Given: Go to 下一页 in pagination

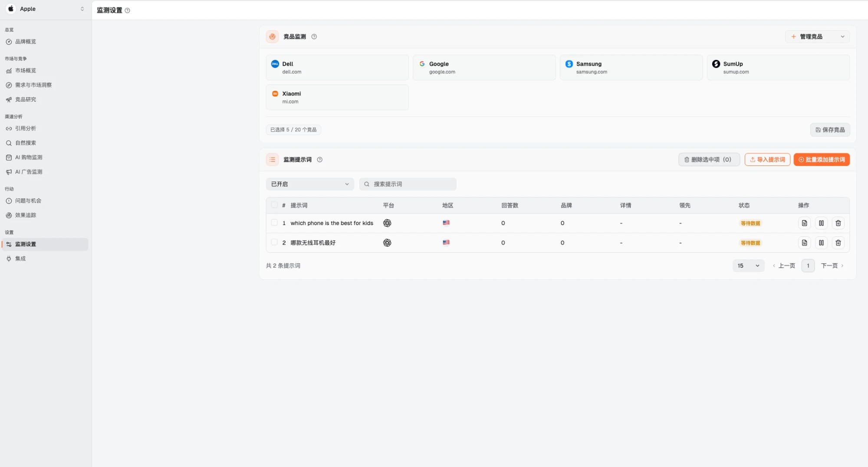Looking at the screenshot, I should coord(832,265).
